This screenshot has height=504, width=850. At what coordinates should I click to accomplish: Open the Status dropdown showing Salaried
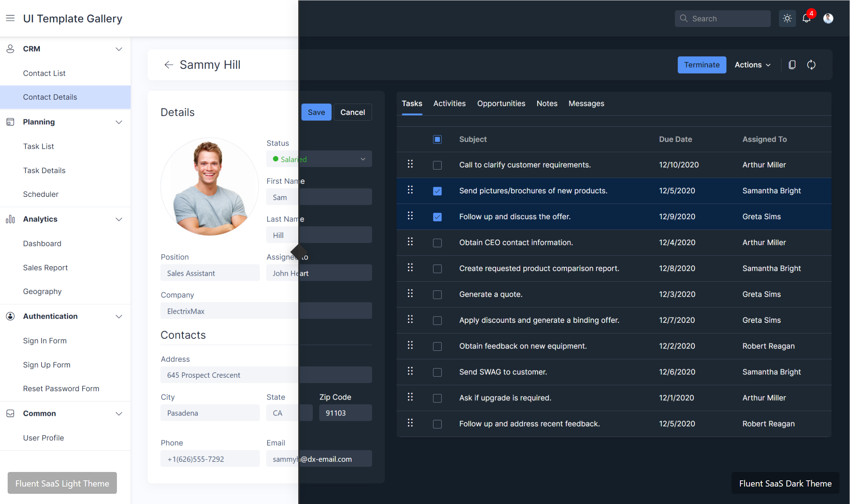point(319,159)
